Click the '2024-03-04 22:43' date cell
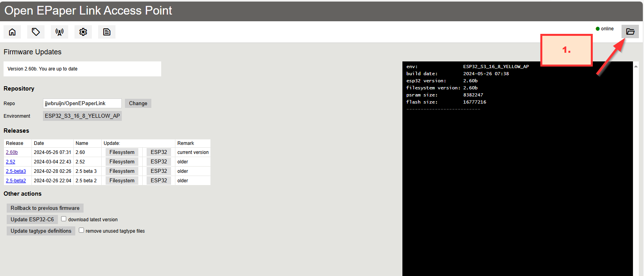644x276 pixels. point(52,162)
